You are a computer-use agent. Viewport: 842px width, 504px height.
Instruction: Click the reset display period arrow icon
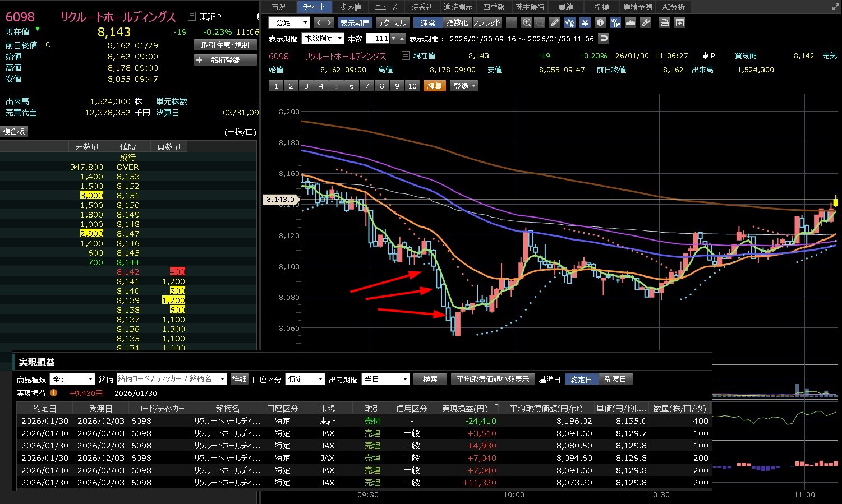pyautogui.click(x=604, y=38)
